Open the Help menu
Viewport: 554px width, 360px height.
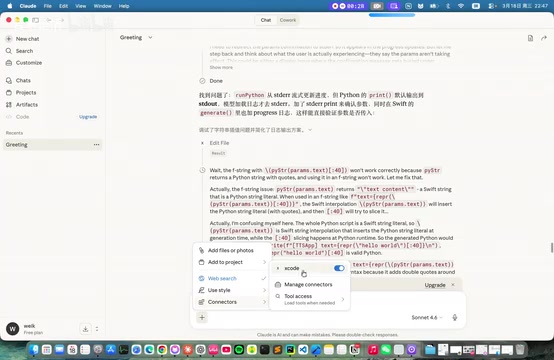(x=124, y=6)
